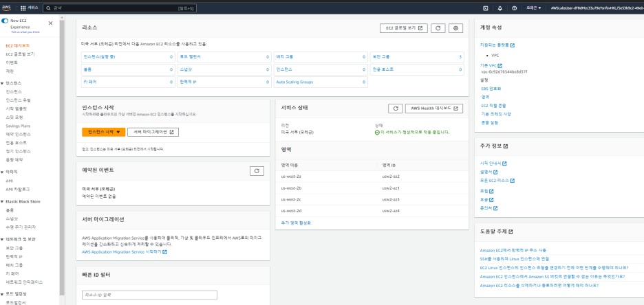Collapse the Elastic Block Store section
Screen dimensions: 644x305
[x=3, y=202]
